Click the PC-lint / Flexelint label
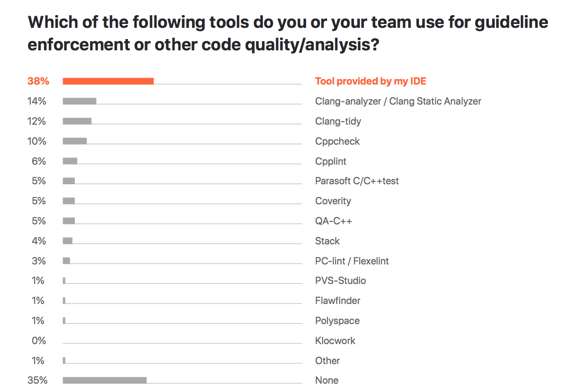Screen dimensions: 563x392 pos(352,261)
